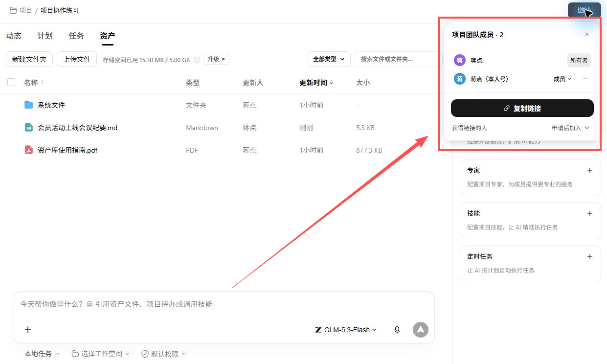The width and height of the screenshot is (607, 364).
Task: Click the PDF icon for 资产库使用指南.pdf
Action: (x=29, y=150)
